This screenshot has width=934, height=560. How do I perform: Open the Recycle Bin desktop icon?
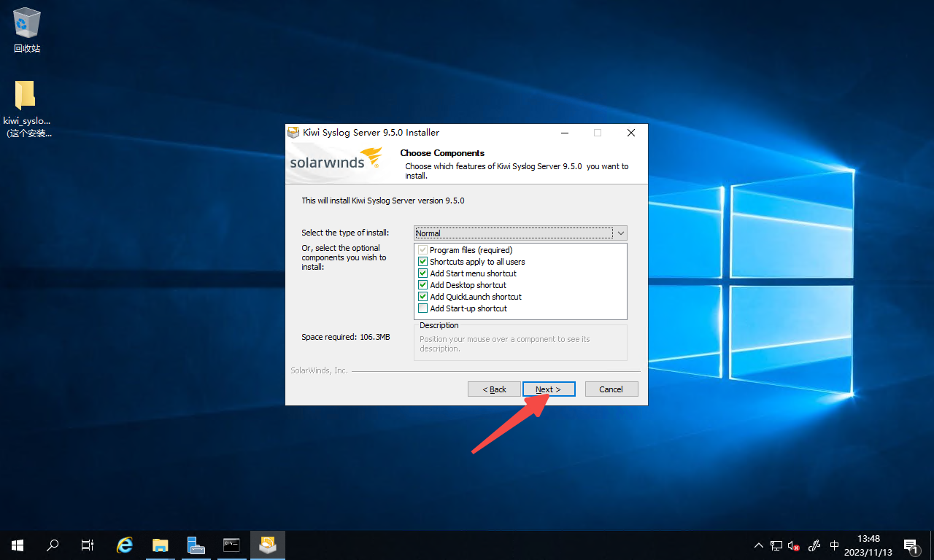click(x=27, y=31)
